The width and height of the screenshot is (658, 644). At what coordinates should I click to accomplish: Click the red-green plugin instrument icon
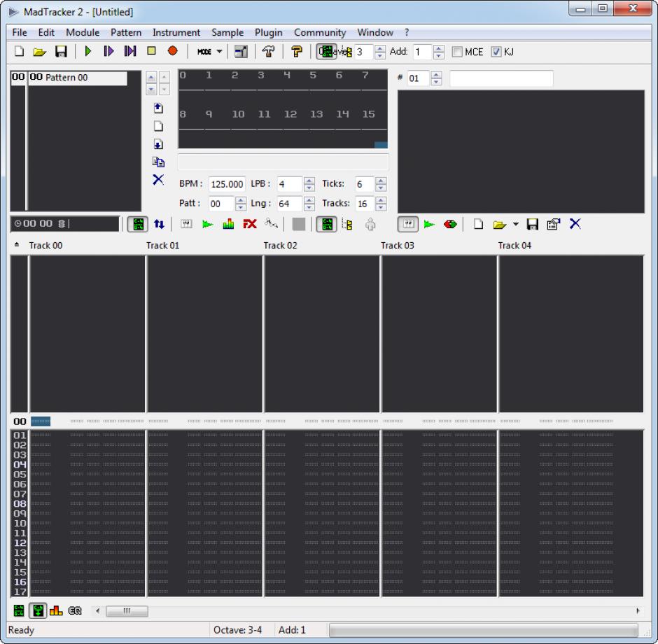point(450,225)
